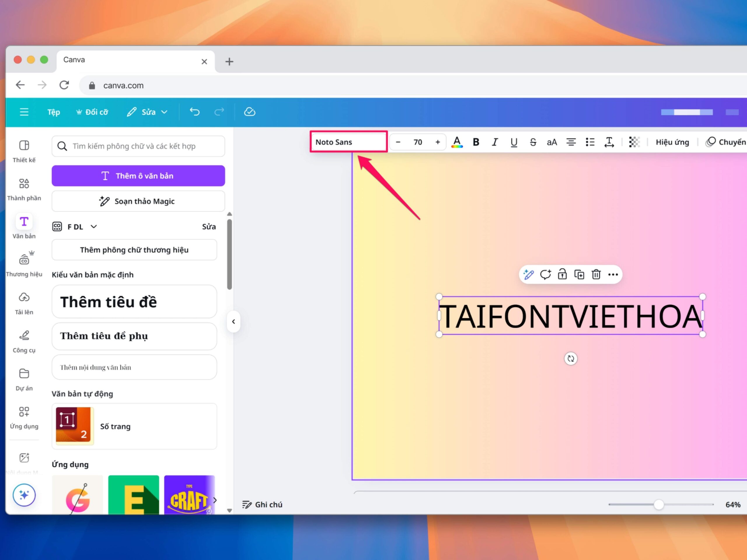Expand the F DL brand kit dropdown
This screenshot has width=747, height=560.
coord(75,227)
